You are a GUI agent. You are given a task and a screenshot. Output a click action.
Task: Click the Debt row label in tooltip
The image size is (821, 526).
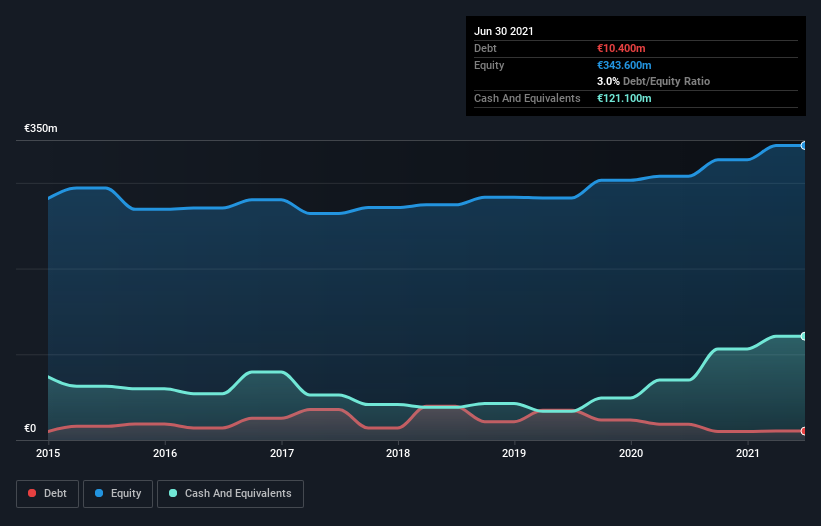(485, 48)
